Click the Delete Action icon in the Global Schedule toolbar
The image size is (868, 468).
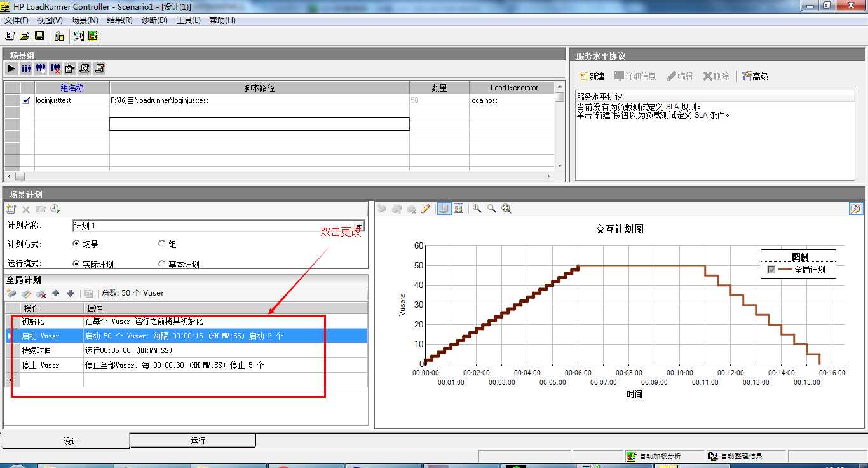tap(41, 293)
